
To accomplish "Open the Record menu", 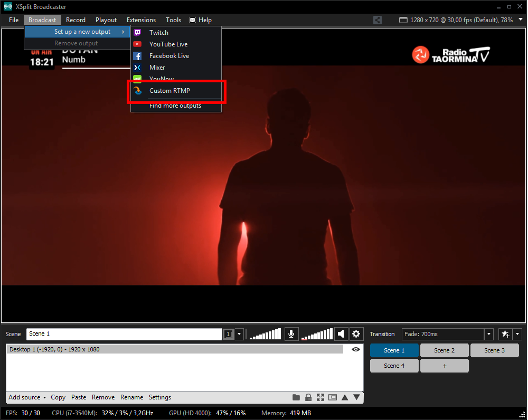I will pos(76,20).
